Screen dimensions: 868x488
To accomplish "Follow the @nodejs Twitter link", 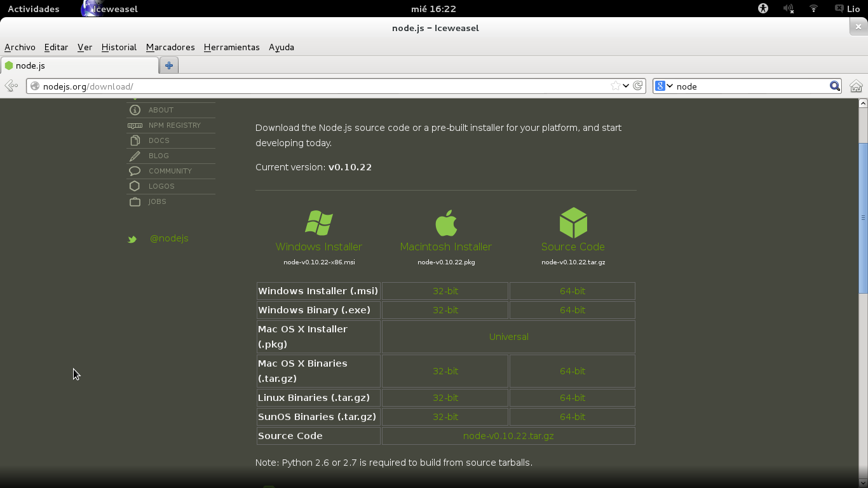I will coord(169,238).
